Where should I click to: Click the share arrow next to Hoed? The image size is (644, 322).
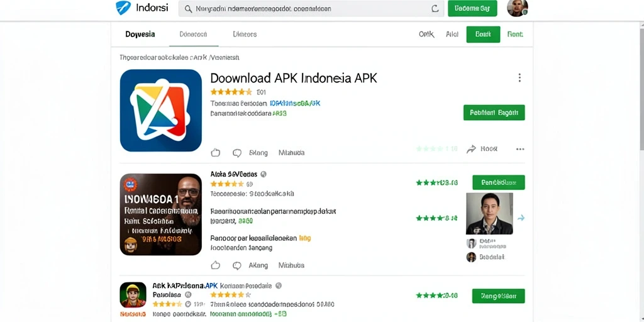471,149
